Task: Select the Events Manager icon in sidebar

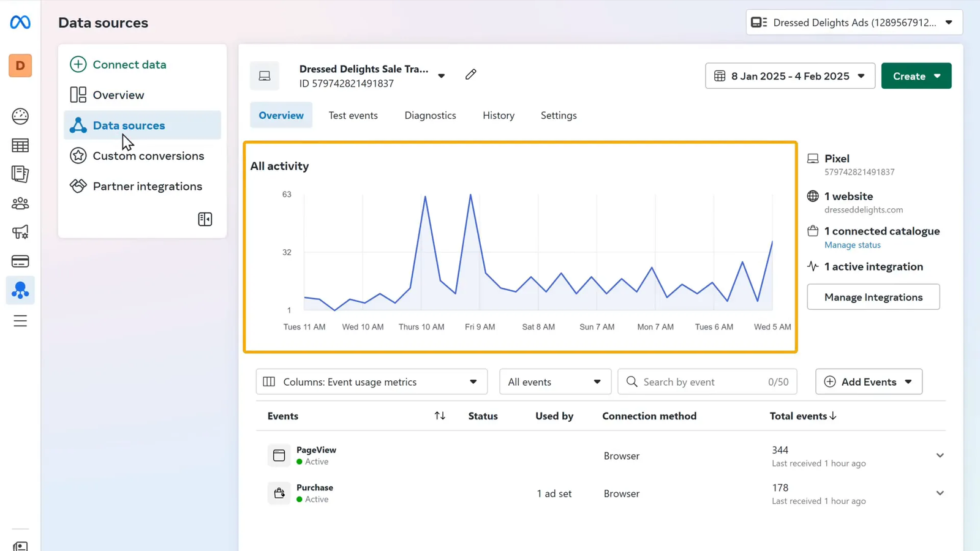Action: (x=20, y=290)
